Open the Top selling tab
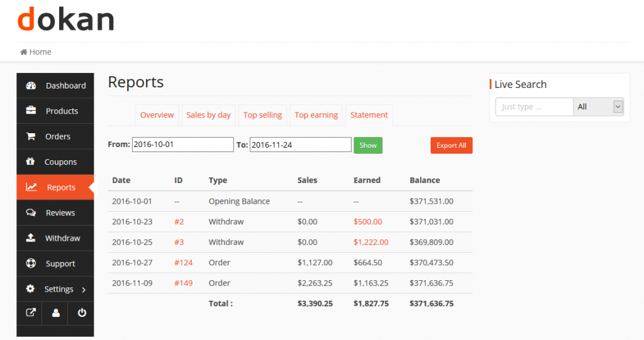 pyautogui.click(x=262, y=115)
